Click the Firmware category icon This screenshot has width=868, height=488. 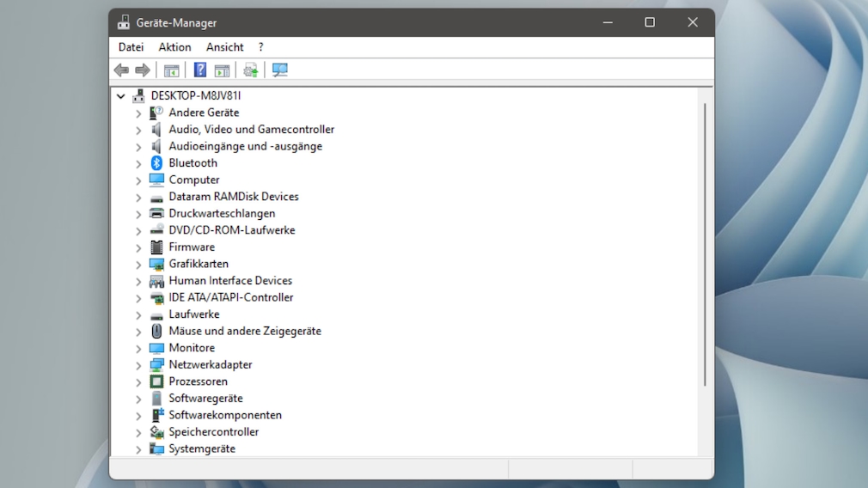click(x=156, y=247)
